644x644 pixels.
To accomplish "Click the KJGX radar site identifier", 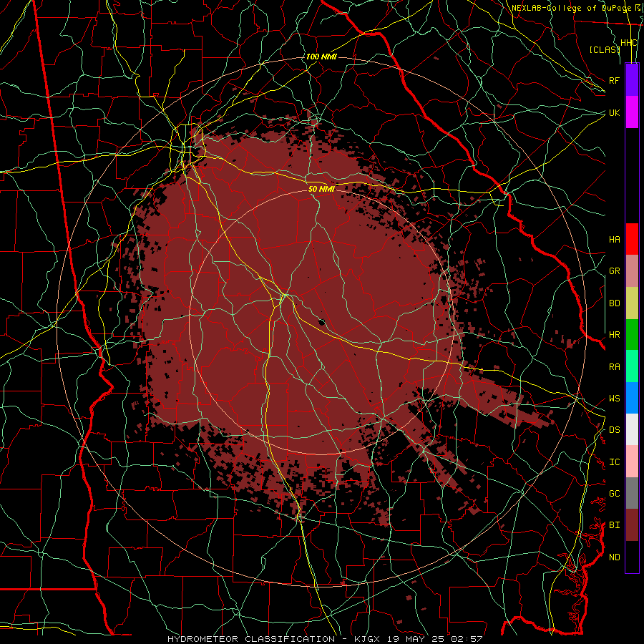I will pyautogui.click(x=367, y=639).
